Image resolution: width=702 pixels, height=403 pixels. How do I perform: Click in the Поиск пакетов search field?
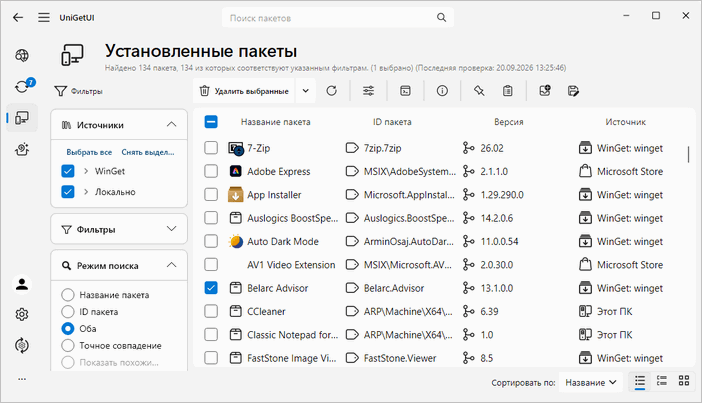tap(338, 18)
